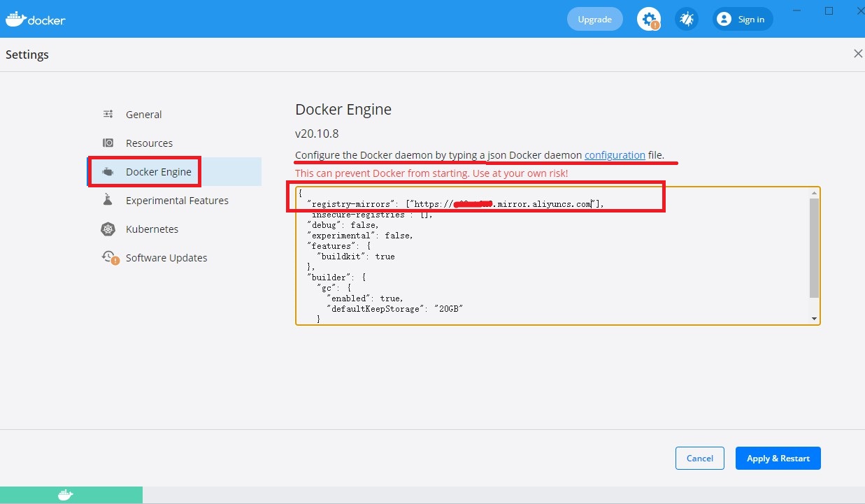This screenshot has height=504, width=865.
Task: Open the daemon configuration link
Action: coord(615,154)
